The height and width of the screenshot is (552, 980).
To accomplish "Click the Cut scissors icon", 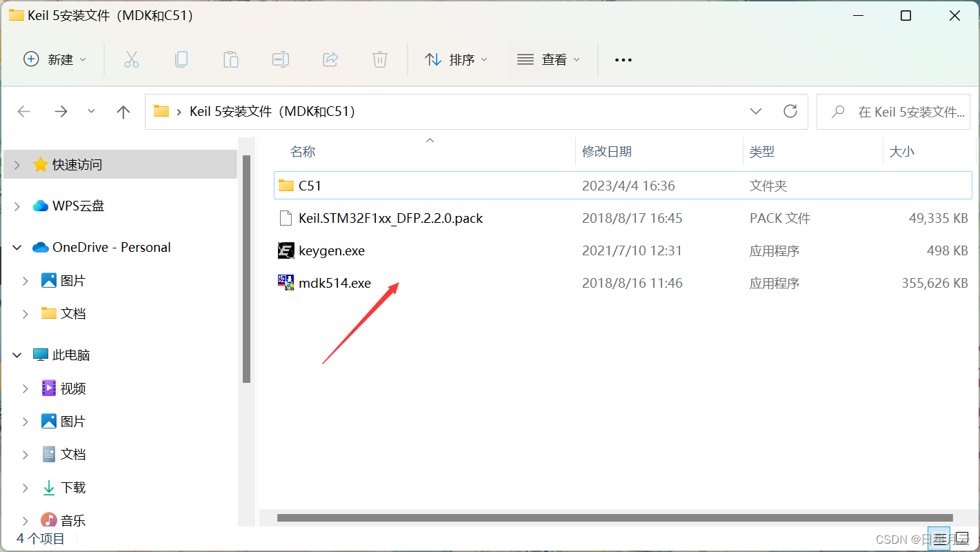I will pyautogui.click(x=132, y=59).
